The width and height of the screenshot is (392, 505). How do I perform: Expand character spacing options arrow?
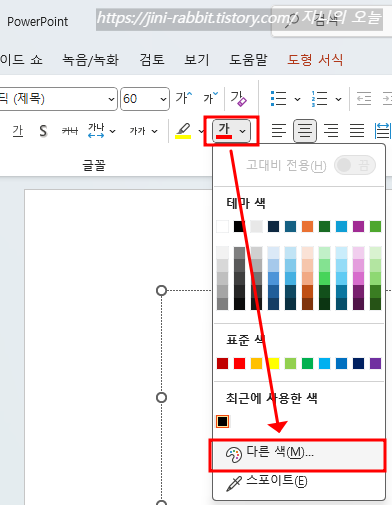click(113, 131)
